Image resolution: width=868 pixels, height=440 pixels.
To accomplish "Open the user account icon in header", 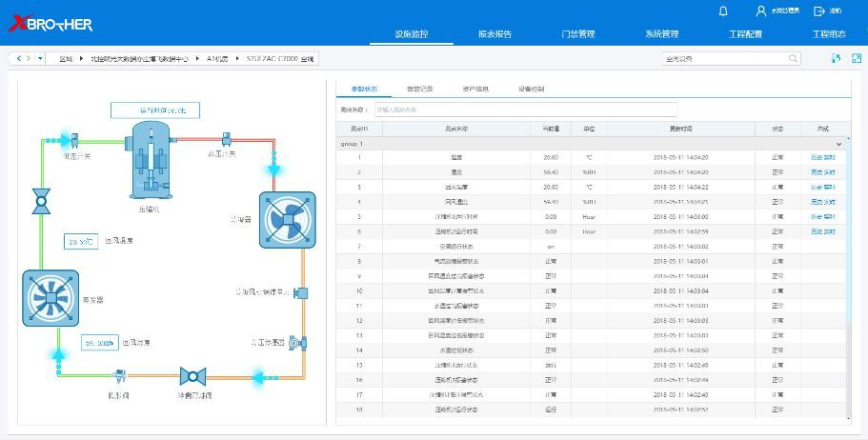I will click(760, 11).
